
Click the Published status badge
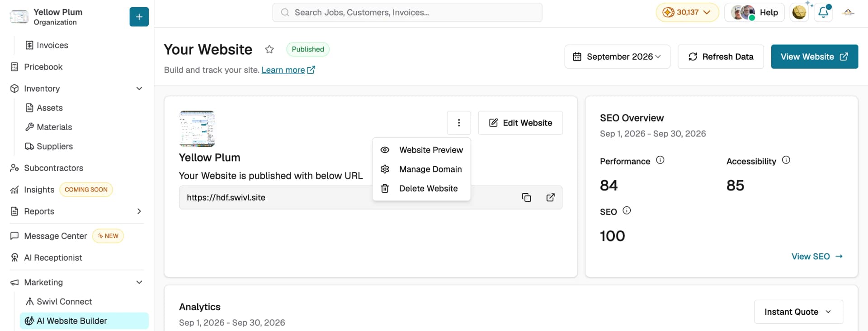[x=308, y=49]
